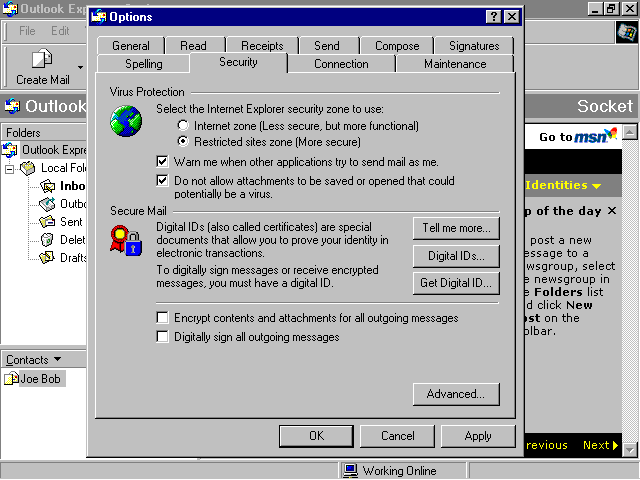Uncheck Warn me when applications send mail
Screen dimensions: 640x480
(x=162, y=161)
